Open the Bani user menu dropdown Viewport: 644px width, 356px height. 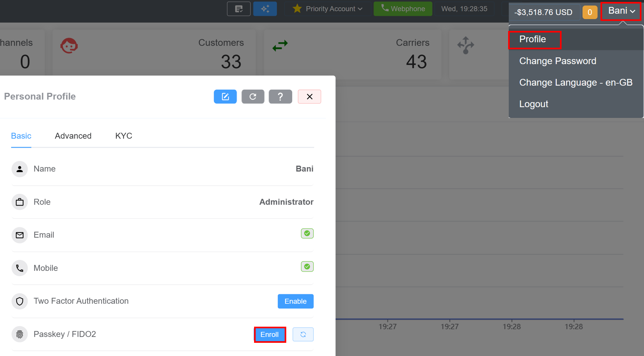click(x=621, y=11)
